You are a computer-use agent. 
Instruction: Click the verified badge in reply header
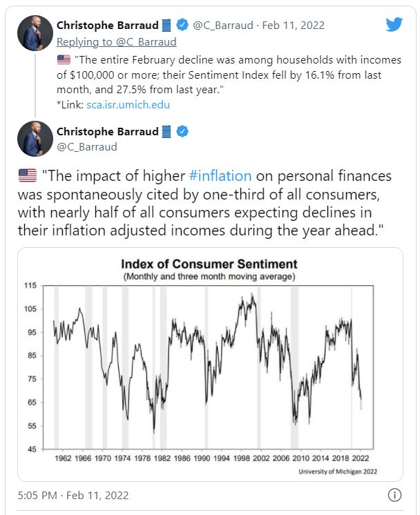[182, 25]
